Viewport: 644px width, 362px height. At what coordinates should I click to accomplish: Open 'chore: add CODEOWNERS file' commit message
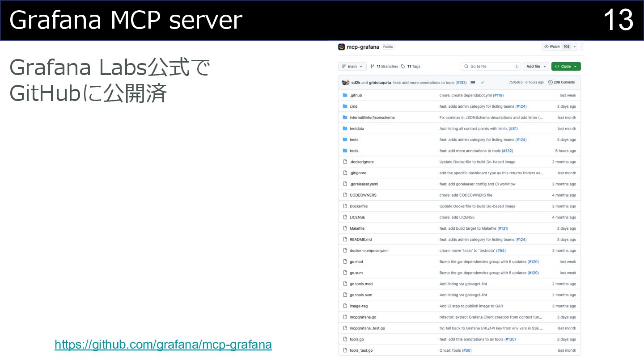466,195
